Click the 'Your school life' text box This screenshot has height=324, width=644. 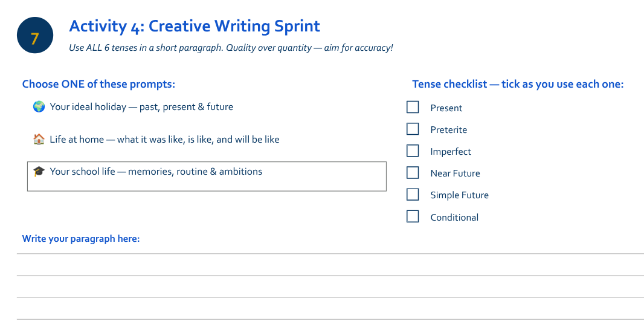[207, 177]
